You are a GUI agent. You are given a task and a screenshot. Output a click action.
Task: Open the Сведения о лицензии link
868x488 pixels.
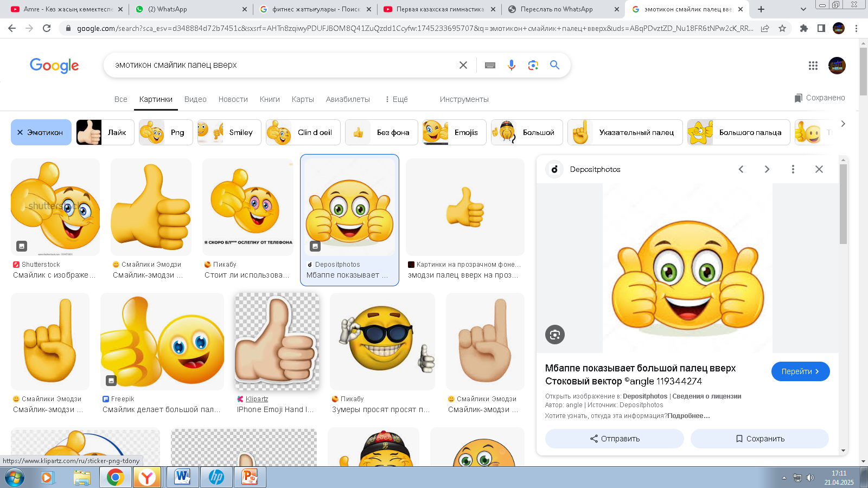coord(707,396)
